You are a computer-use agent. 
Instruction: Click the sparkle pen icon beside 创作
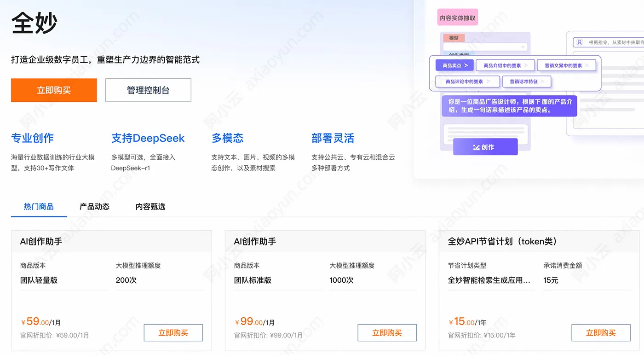point(477,147)
